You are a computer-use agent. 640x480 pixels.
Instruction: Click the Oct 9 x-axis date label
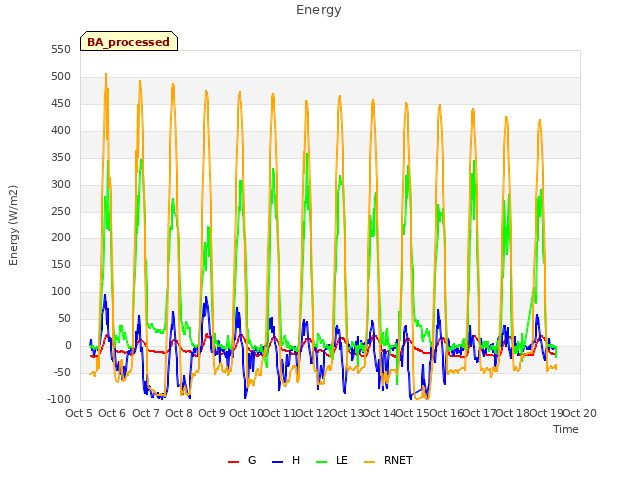212,413
